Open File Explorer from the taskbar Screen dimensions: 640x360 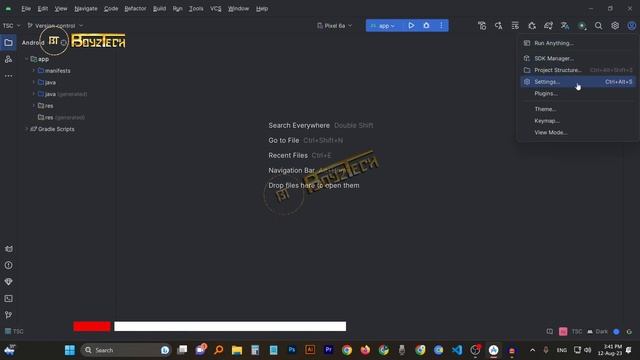point(237,350)
